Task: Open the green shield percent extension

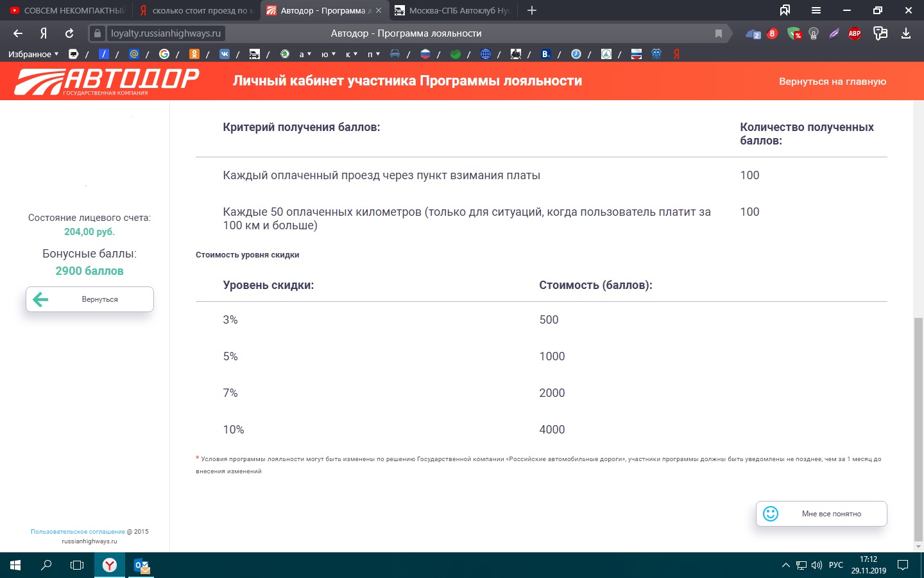Action: [794, 33]
